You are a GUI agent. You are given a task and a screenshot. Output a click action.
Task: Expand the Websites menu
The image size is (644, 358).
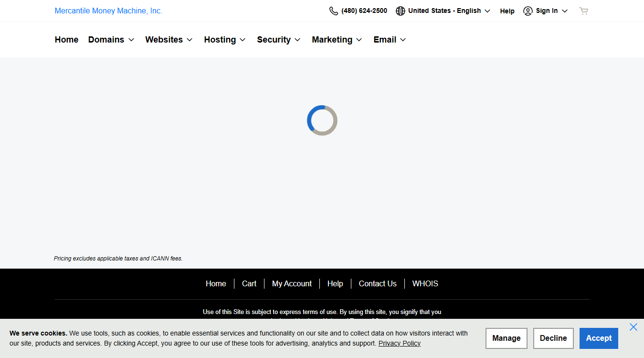coord(169,40)
